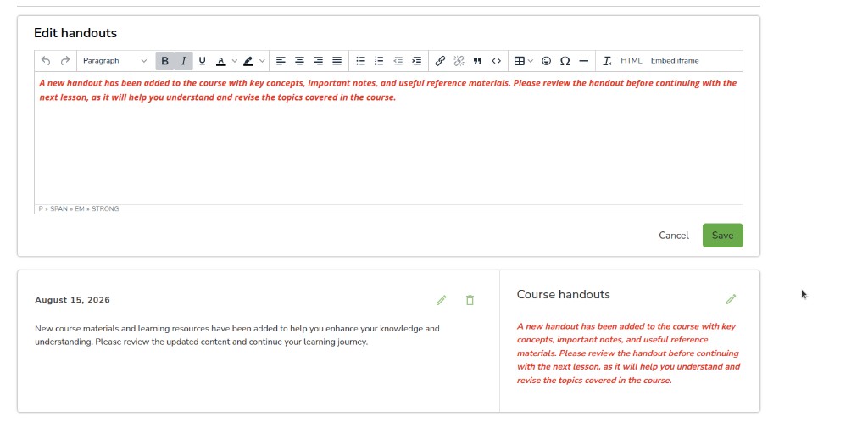Redo the last undone edit
The width and height of the screenshot is (868, 428).
tap(64, 61)
